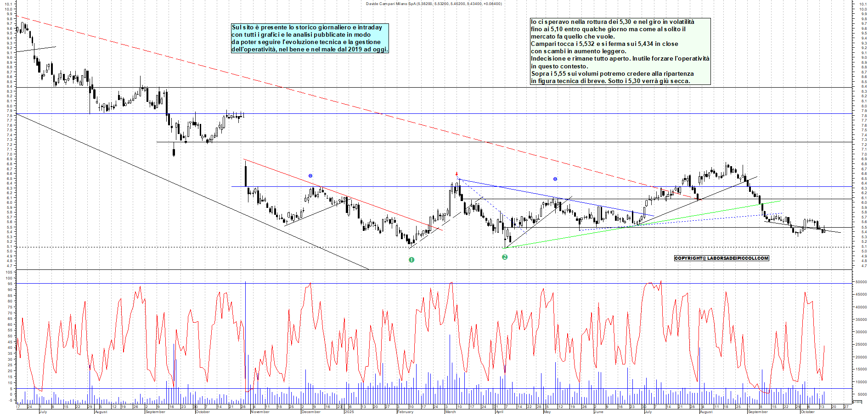Click the green Campari commentary text box
Screen dimensions: 868x414
pos(620,51)
